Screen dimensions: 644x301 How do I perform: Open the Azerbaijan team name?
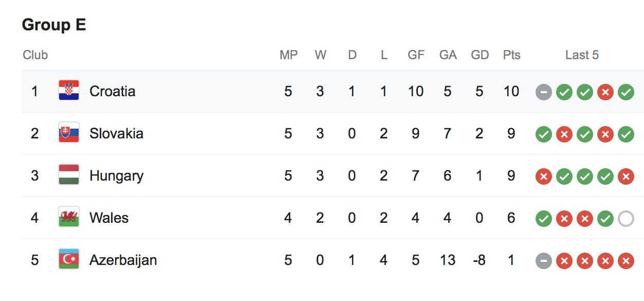pos(123,260)
